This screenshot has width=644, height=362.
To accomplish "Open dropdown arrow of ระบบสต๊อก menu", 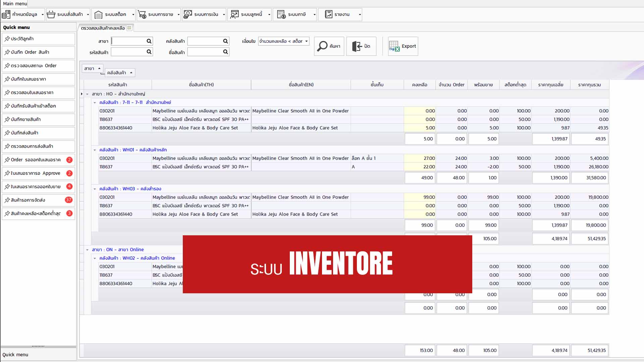I will [133, 14].
